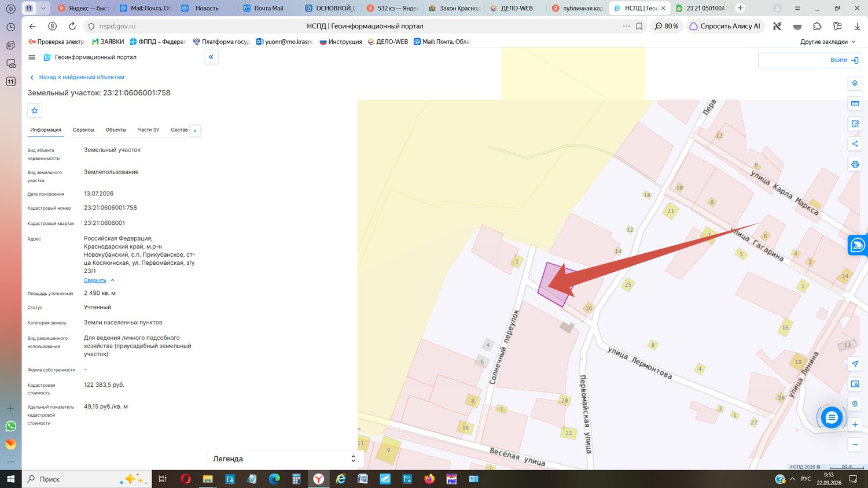Open the Части ЗУ tab

tap(149, 130)
